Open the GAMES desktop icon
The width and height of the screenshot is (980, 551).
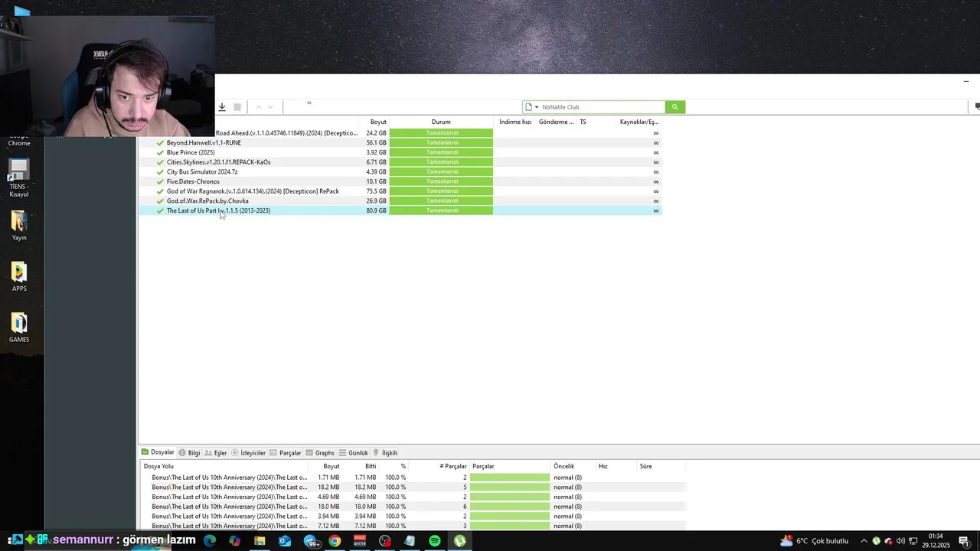pos(19,328)
